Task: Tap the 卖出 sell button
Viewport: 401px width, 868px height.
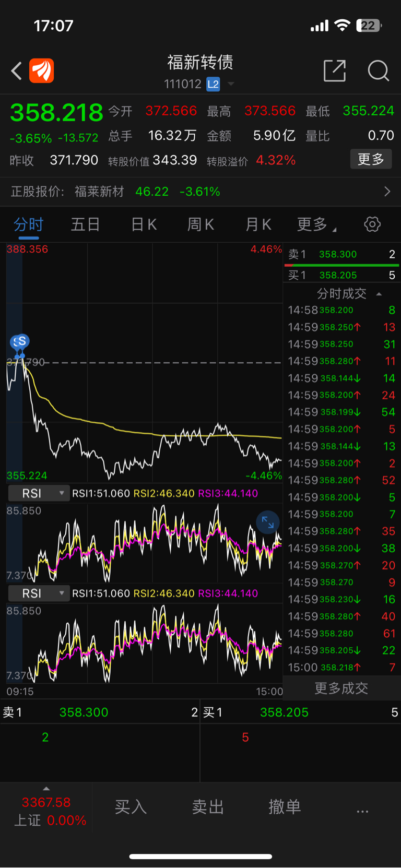Action: 208,807
